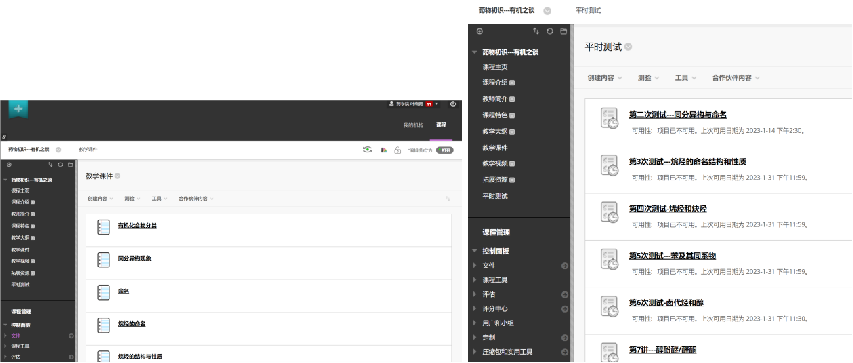Open 合作伙伴内容 dropdown on 教学课件 page

(196, 199)
